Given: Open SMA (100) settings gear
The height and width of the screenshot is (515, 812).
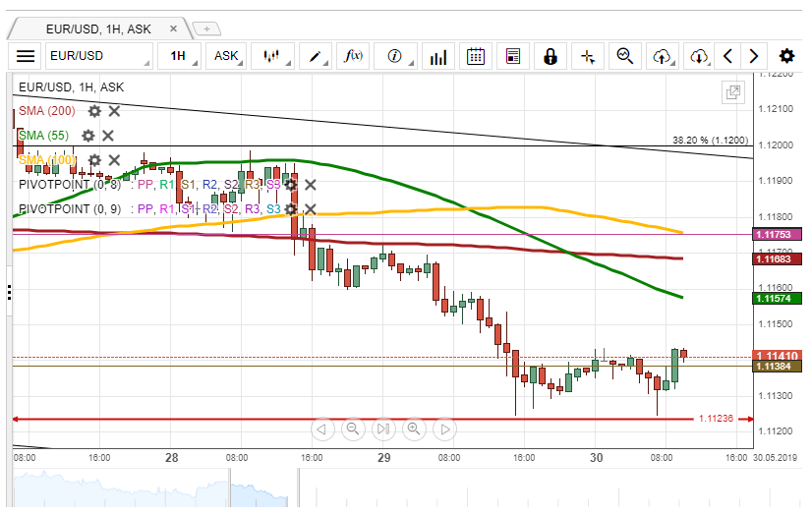Looking at the screenshot, I should click(x=94, y=160).
